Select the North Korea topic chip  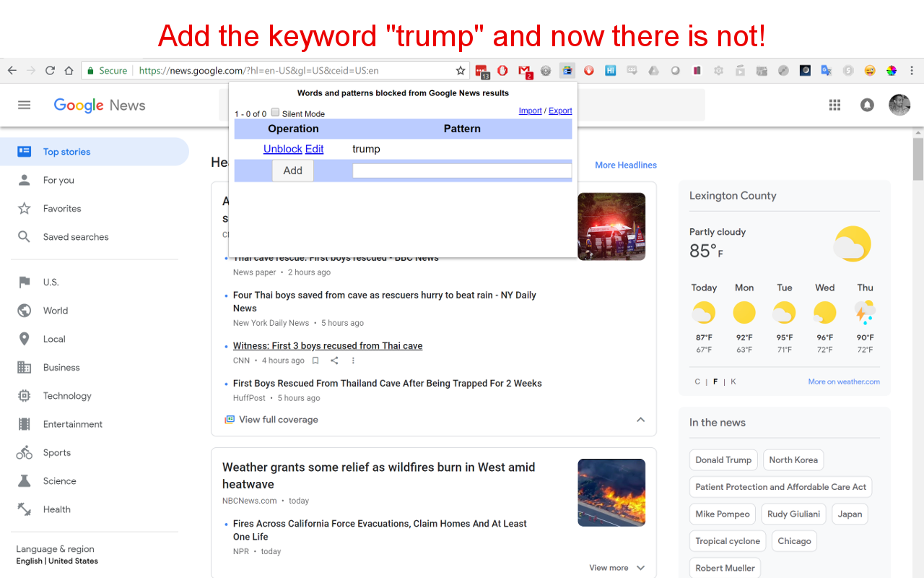coord(793,460)
